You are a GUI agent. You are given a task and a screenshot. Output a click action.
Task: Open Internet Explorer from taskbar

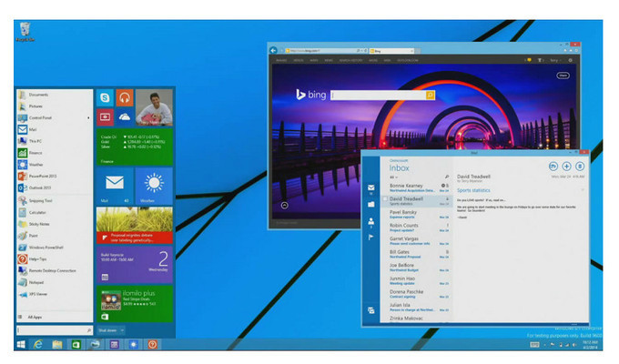point(38,344)
